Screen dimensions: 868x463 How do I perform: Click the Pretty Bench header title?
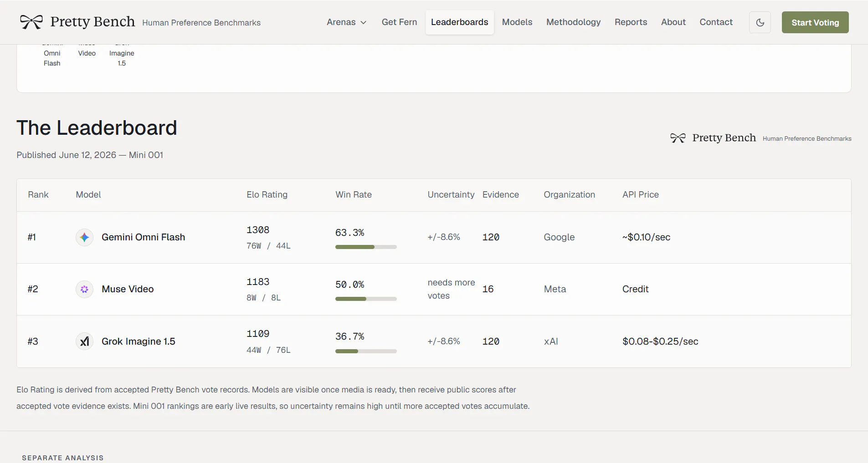click(92, 21)
